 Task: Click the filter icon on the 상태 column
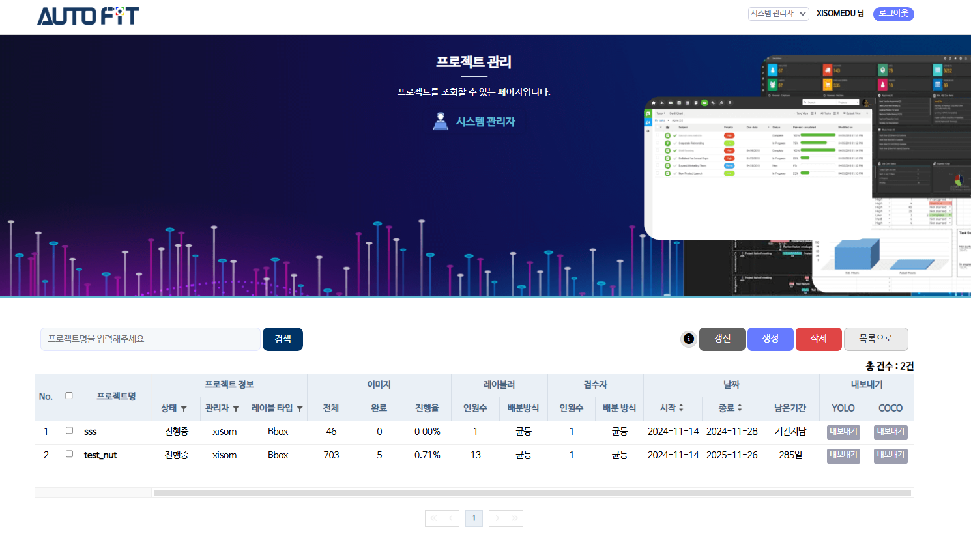(184, 409)
